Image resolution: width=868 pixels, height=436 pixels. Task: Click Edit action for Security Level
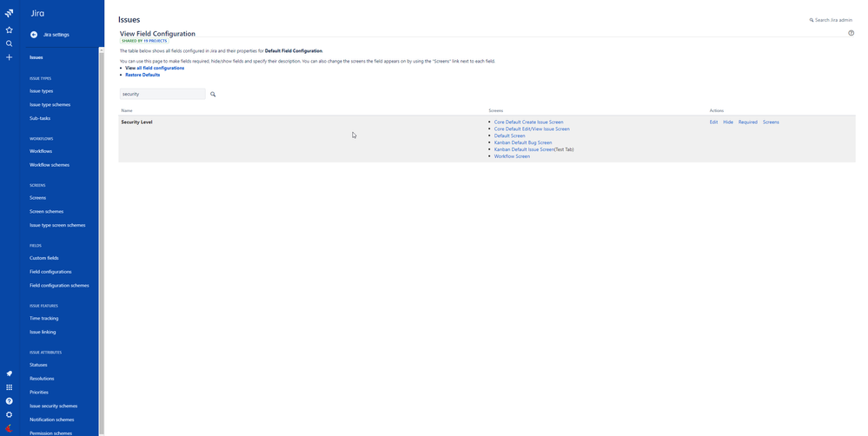(713, 122)
